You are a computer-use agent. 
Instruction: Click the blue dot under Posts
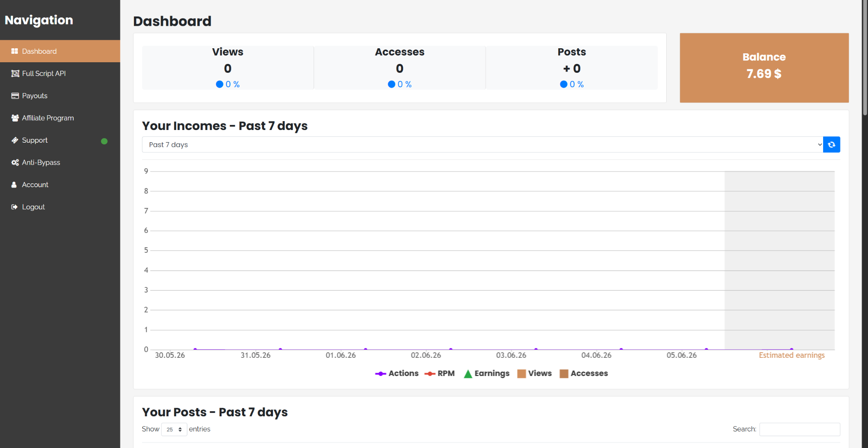(x=564, y=84)
